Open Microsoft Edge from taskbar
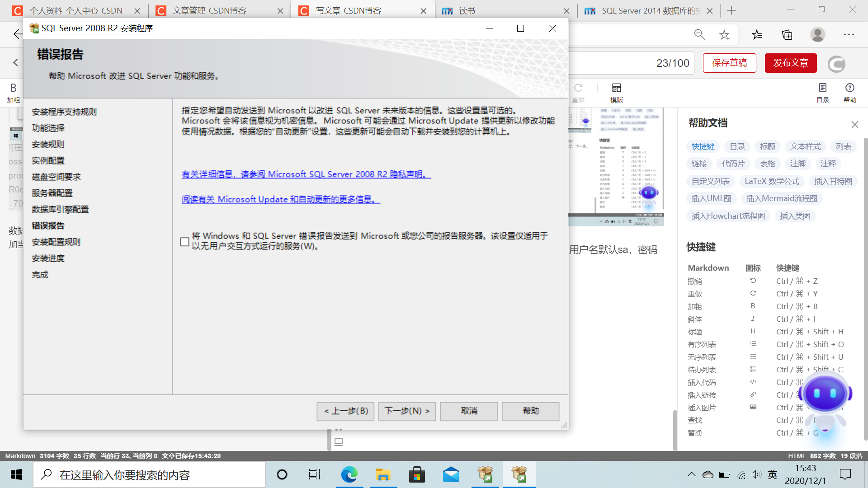 349,475
